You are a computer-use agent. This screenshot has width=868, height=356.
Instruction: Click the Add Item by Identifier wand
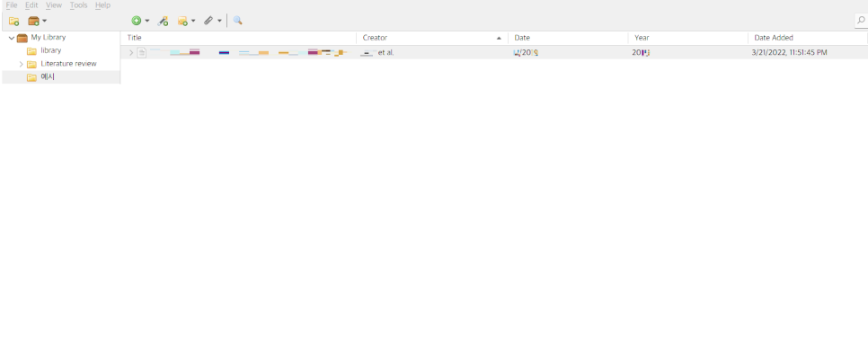(163, 21)
